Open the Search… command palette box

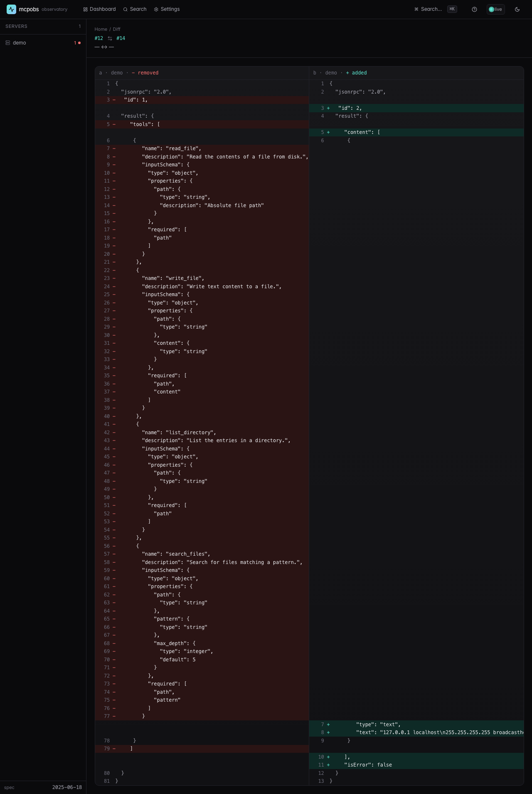click(435, 9)
